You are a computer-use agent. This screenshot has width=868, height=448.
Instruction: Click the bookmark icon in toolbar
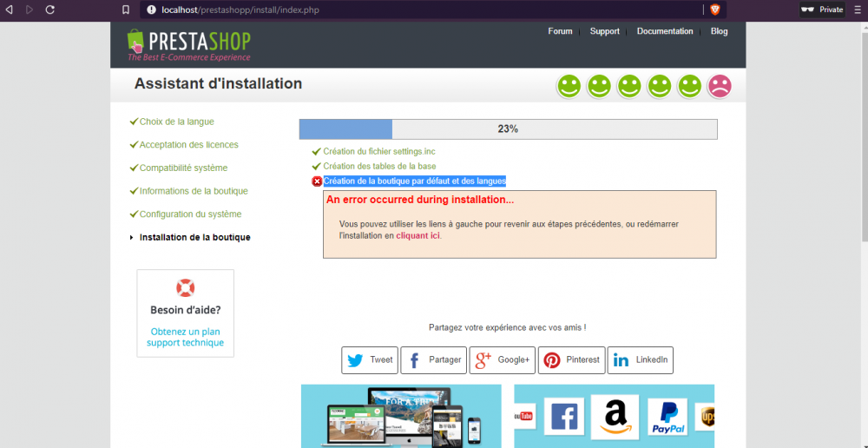point(126,10)
